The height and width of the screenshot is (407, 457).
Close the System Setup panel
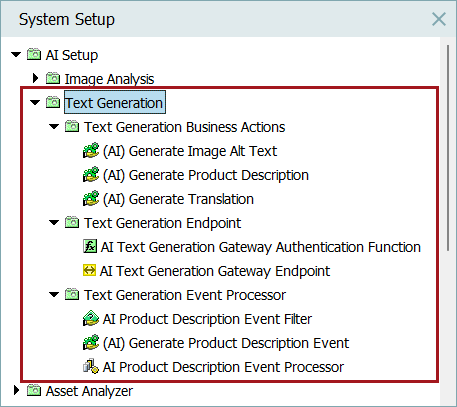[x=439, y=19]
